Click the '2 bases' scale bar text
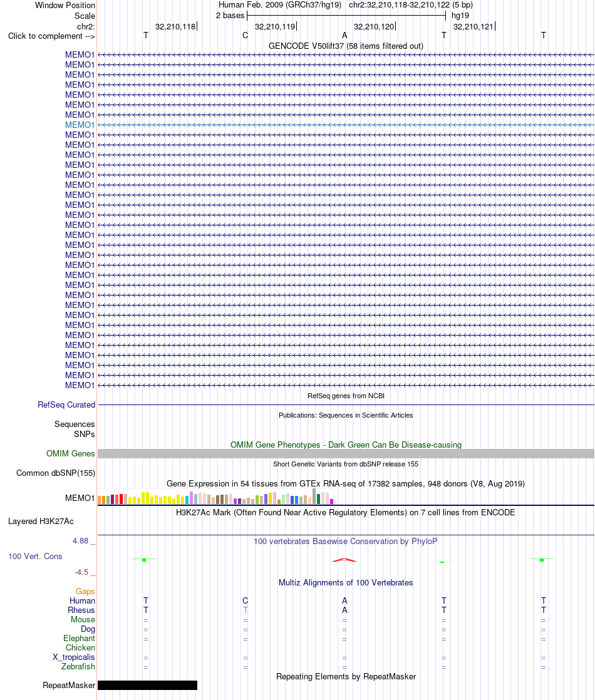Image resolution: width=595 pixels, height=700 pixels. point(230,16)
